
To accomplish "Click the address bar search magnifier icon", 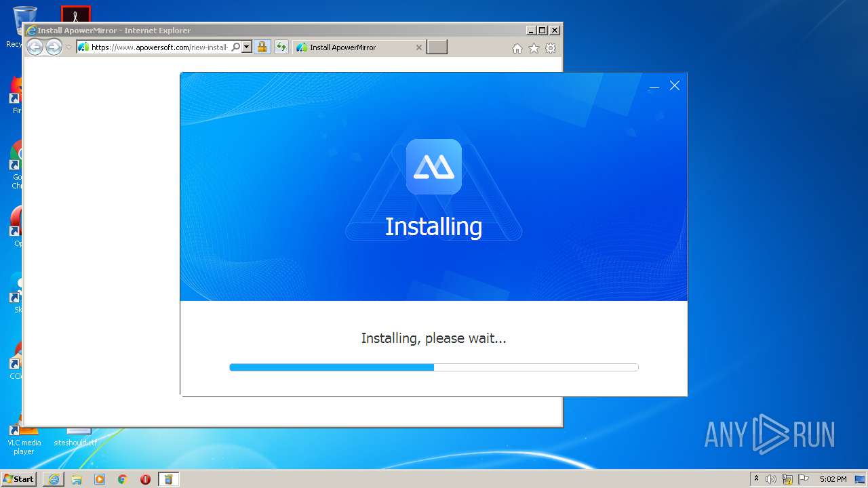I will click(236, 47).
